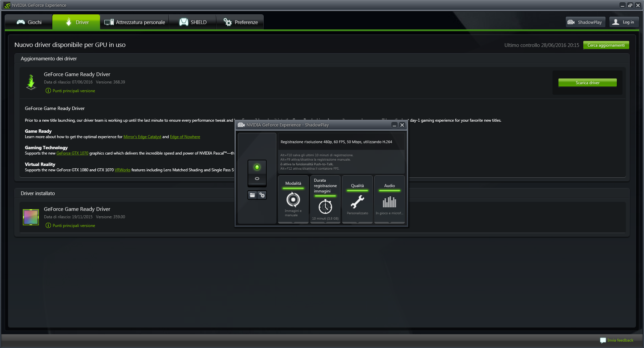Switch to the Driver tab
The height and width of the screenshot is (348, 644).
76,22
